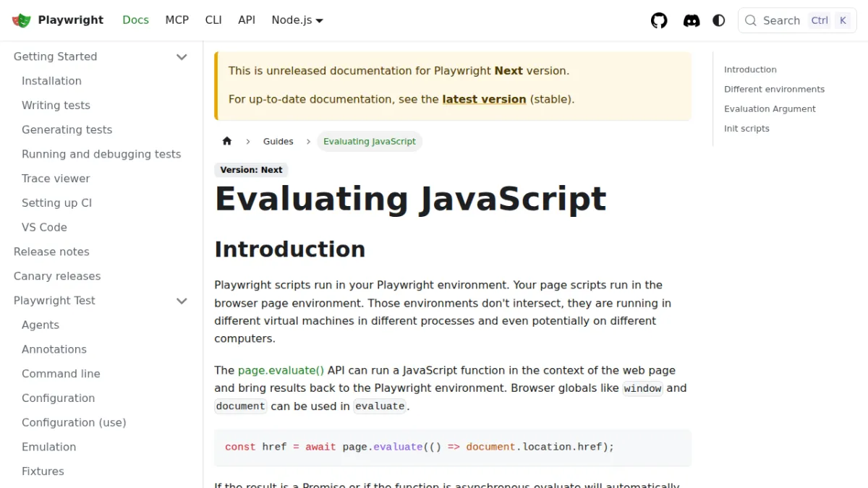
Task: Jump to Different environments section
Action: tap(774, 89)
